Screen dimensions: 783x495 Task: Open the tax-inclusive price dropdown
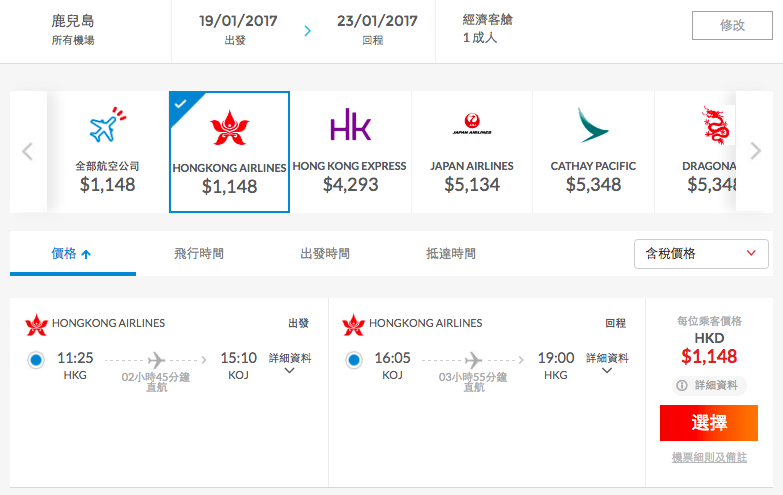701,254
